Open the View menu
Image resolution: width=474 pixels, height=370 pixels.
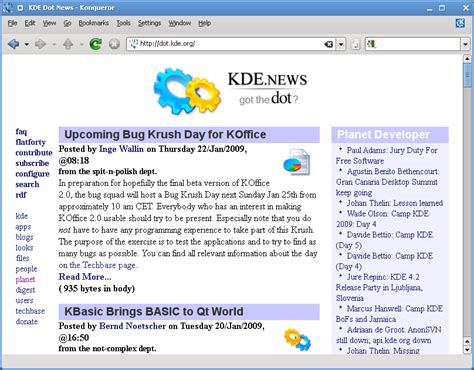[49, 23]
